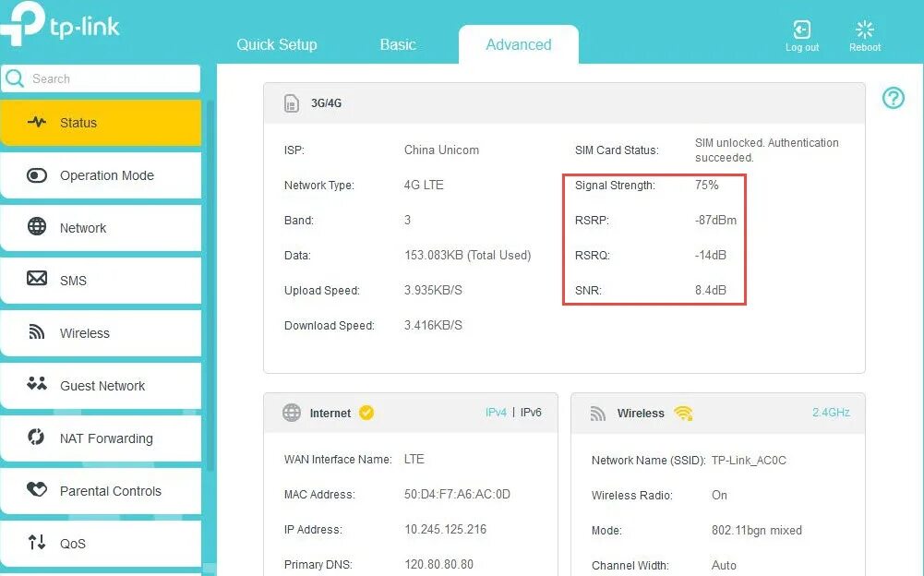Viewport: 924px width, 576px height.
Task: Open the Quick Setup tab
Action: [x=276, y=45]
